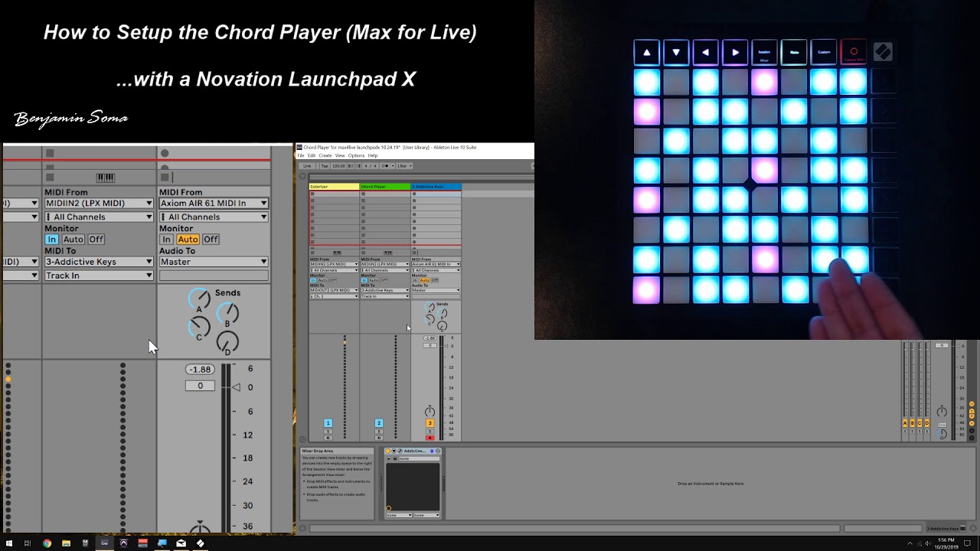Arm track 1 for recording

click(x=328, y=438)
